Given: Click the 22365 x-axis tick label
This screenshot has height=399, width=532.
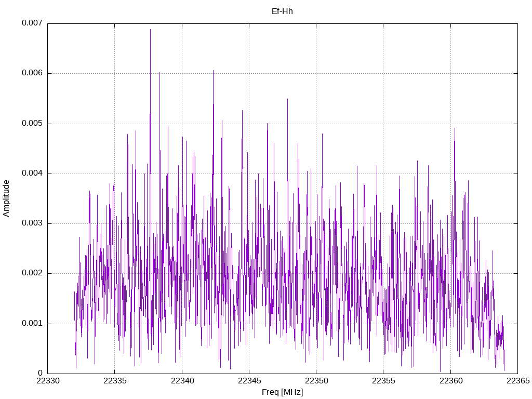Looking at the screenshot, I should coord(518,381).
